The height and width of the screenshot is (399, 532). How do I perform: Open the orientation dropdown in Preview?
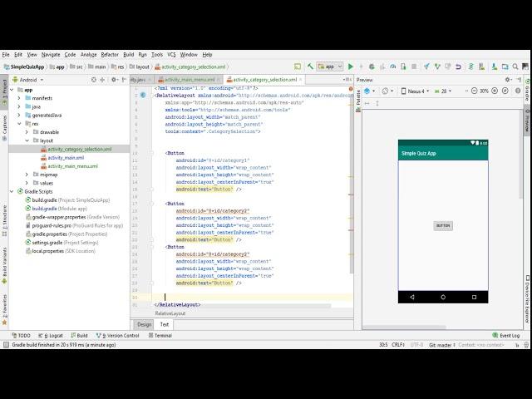387,91
